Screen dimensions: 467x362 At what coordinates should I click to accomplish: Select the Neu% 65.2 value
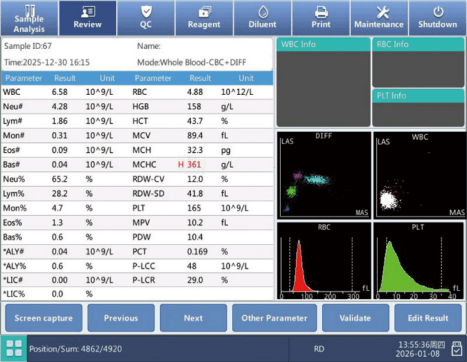pos(60,179)
